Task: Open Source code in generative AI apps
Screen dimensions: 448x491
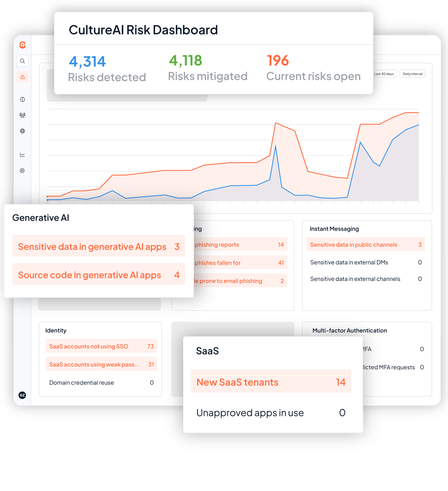Action: [99, 275]
